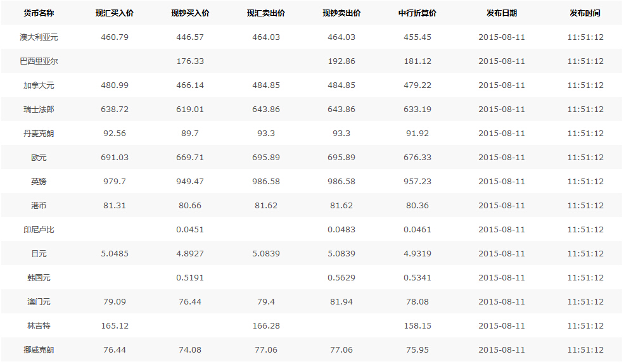Click the 欧元 currency name
This screenshot has width=624, height=364.
click(39, 158)
